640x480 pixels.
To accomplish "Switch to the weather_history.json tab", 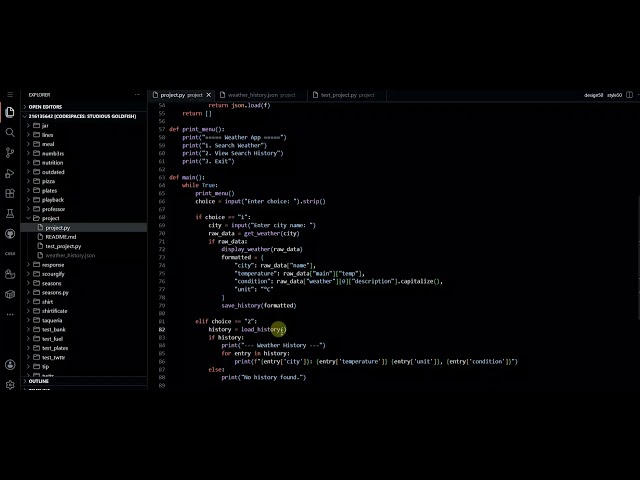I will coord(261,95).
